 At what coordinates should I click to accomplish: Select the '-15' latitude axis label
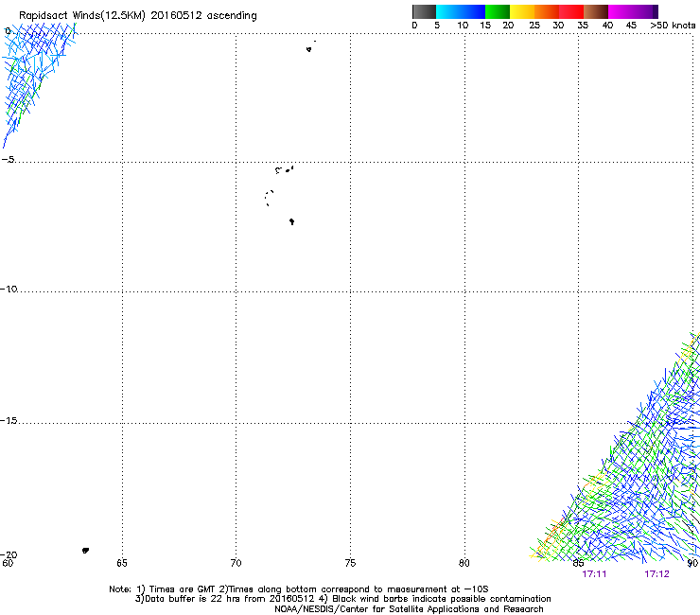[x=9, y=420]
